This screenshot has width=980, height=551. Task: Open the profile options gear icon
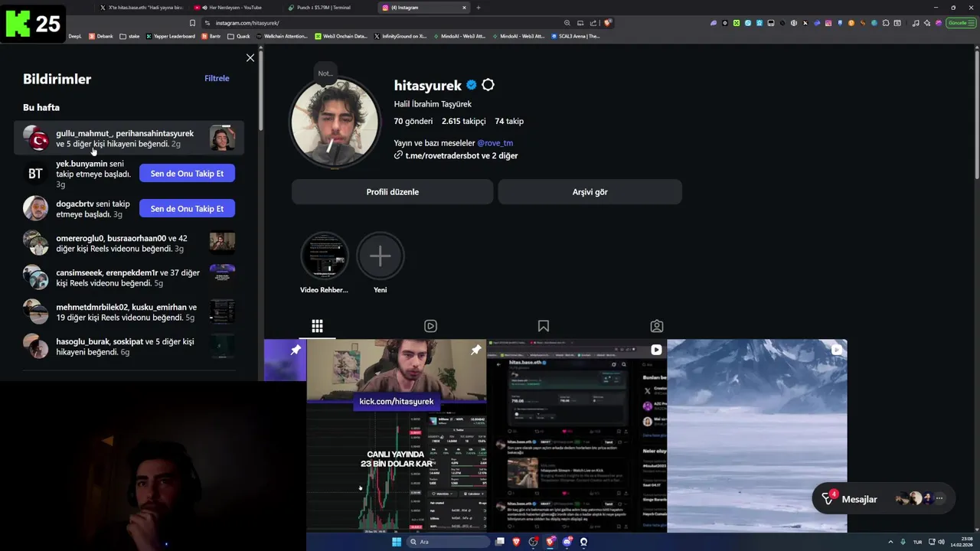(x=488, y=85)
